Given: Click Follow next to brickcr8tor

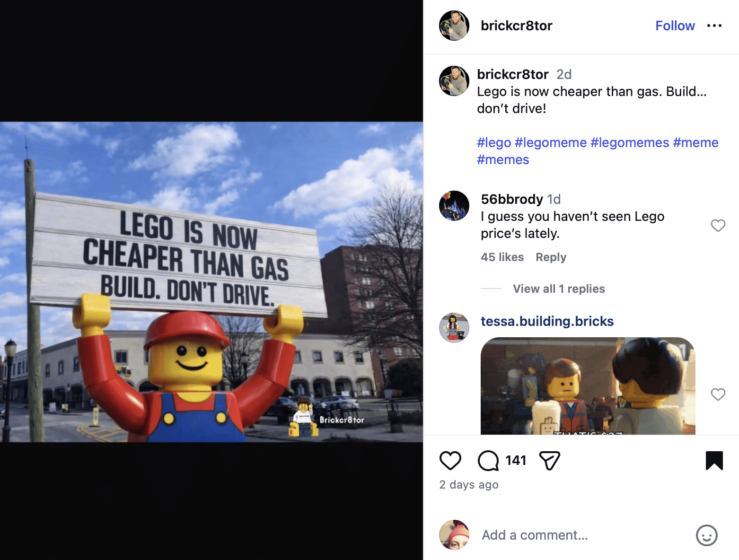Looking at the screenshot, I should tap(675, 26).
